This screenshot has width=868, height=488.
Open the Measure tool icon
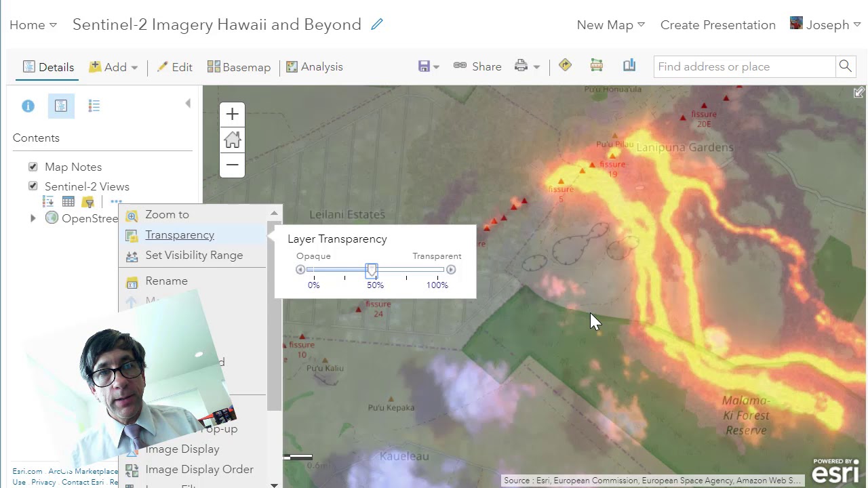[x=597, y=65]
